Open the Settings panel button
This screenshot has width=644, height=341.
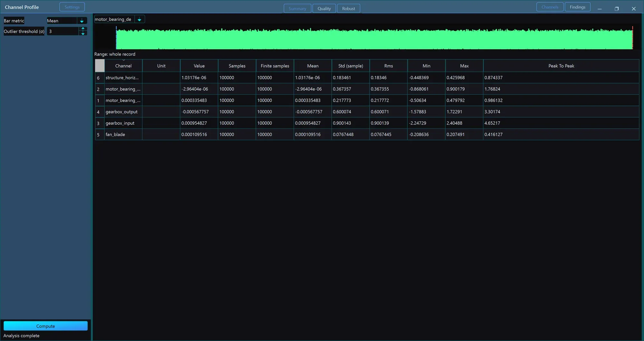(x=72, y=7)
